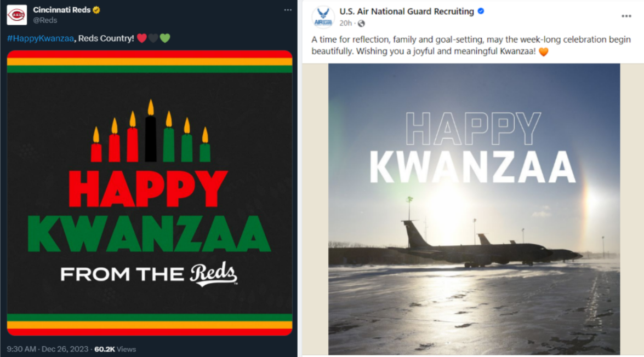Expand the Facebook post's three-dot options menu
This screenshot has width=644, height=357.
[626, 16]
